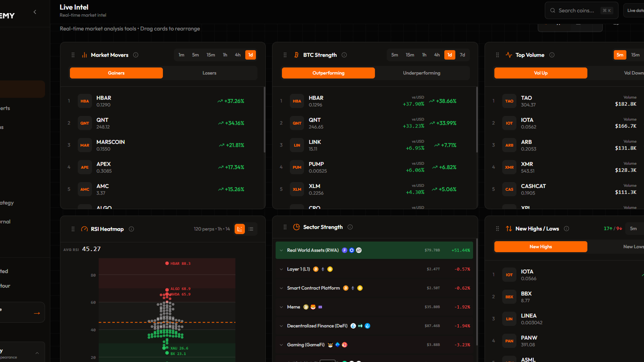Expand the Smart Contract Platform sector row
Screen dimensions: 644x362
(374, 288)
